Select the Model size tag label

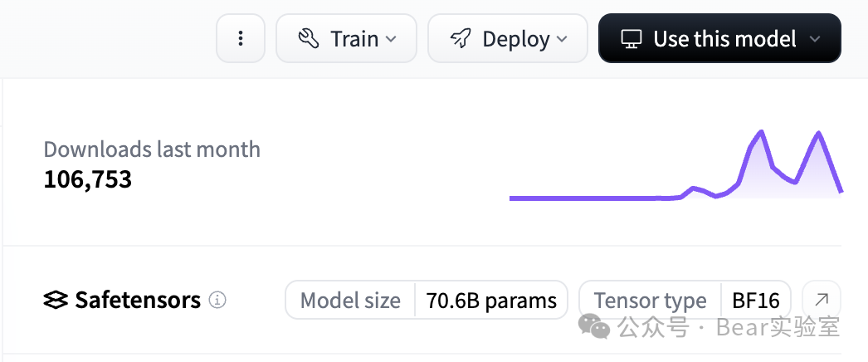350,300
